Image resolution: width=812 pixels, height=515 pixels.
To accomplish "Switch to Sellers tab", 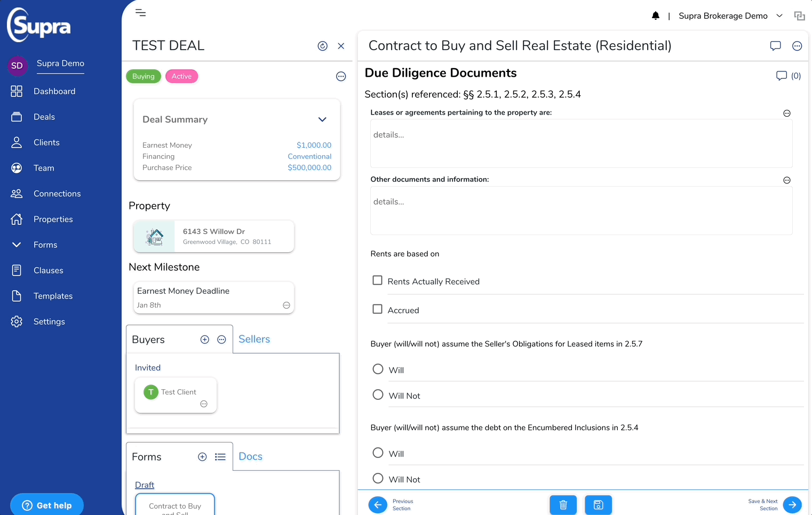I will (x=254, y=339).
